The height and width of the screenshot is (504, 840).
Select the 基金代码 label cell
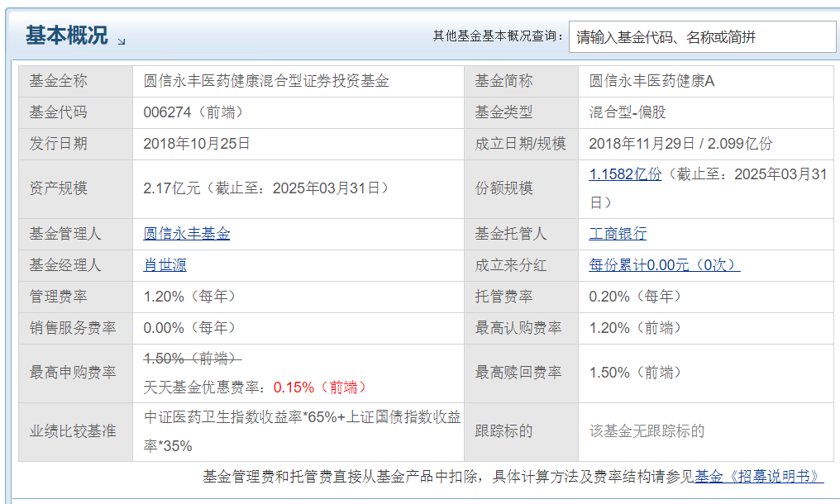point(75,112)
